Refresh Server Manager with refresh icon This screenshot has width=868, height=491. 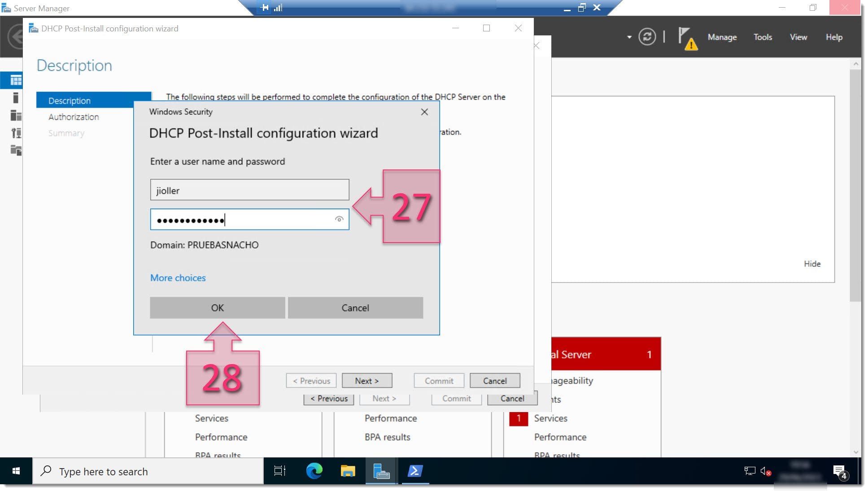(647, 37)
